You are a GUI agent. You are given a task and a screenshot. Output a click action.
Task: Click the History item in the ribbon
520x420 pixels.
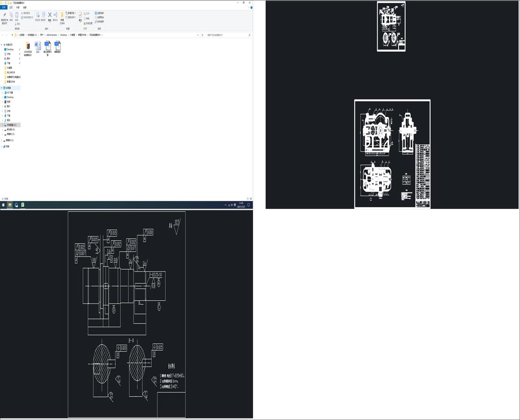(x=88, y=23)
